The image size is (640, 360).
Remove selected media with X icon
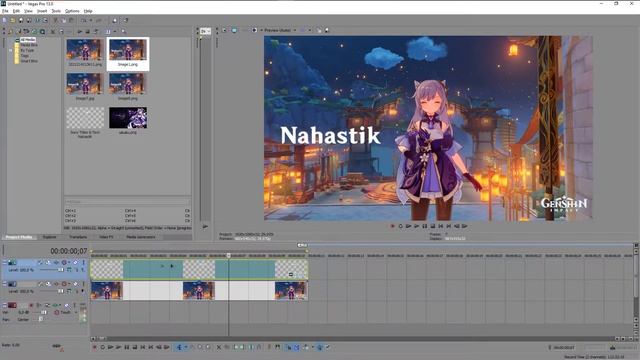click(53, 31)
